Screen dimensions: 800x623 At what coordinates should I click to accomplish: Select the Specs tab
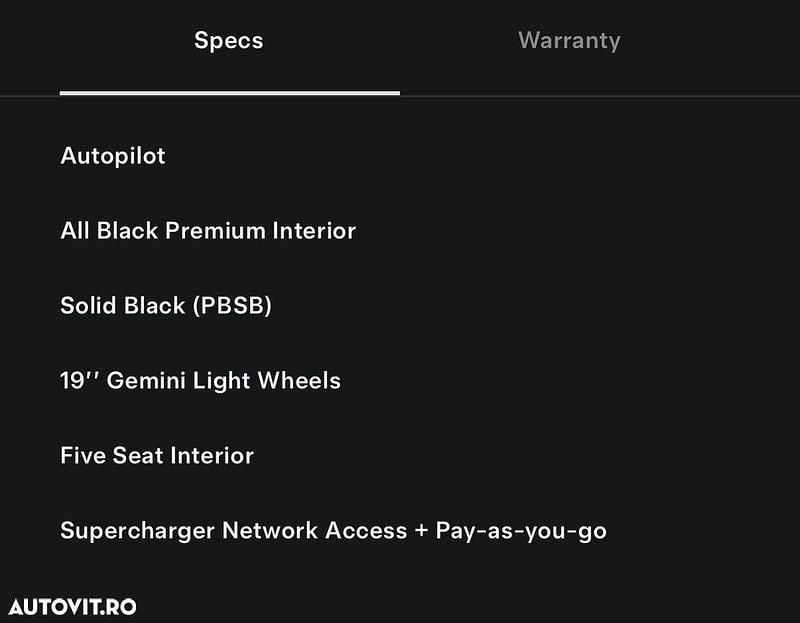point(229,41)
